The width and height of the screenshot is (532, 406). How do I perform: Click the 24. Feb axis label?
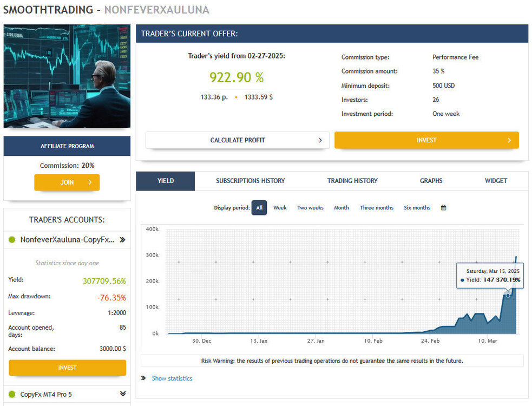[x=430, y=341]
